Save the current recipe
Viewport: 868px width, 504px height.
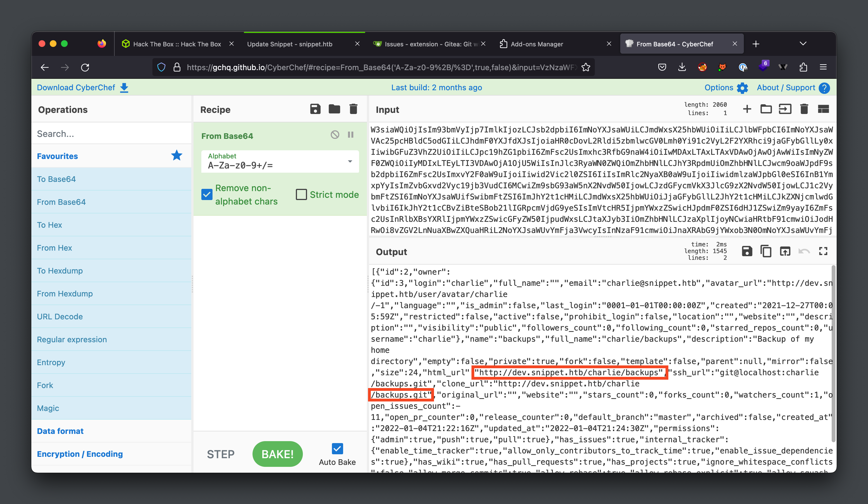(315, 110)
